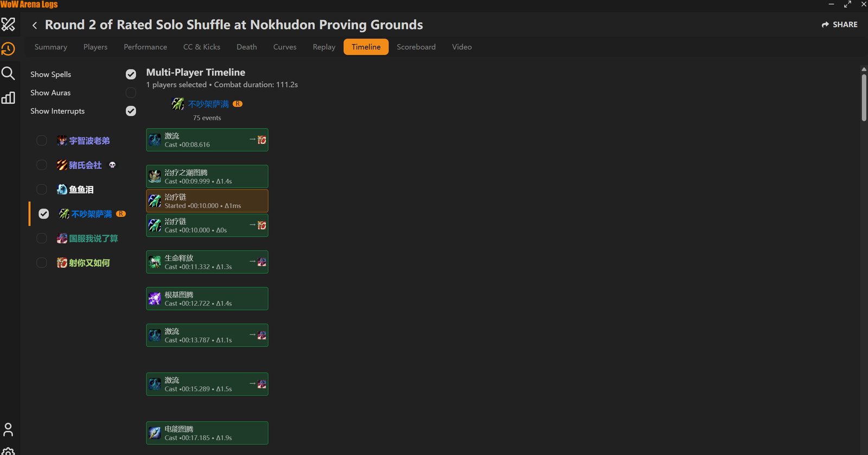
Task: Open the Scoreboard tab
Action: (416, 47)
